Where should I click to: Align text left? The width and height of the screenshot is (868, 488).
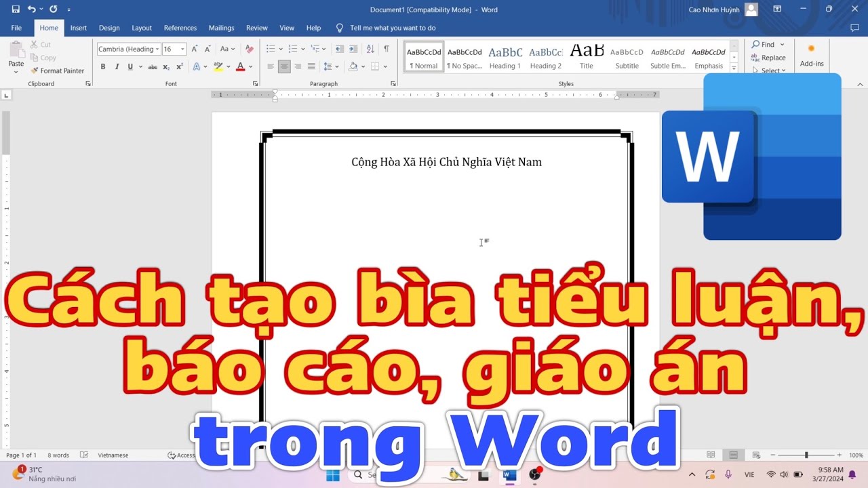(271, 66)
